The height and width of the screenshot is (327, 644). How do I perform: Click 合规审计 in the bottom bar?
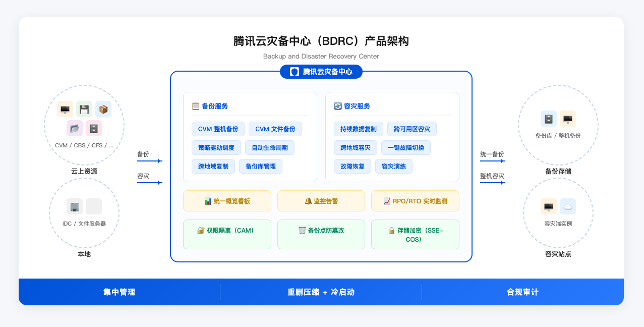pyautogui.click(x=523, y=292)
